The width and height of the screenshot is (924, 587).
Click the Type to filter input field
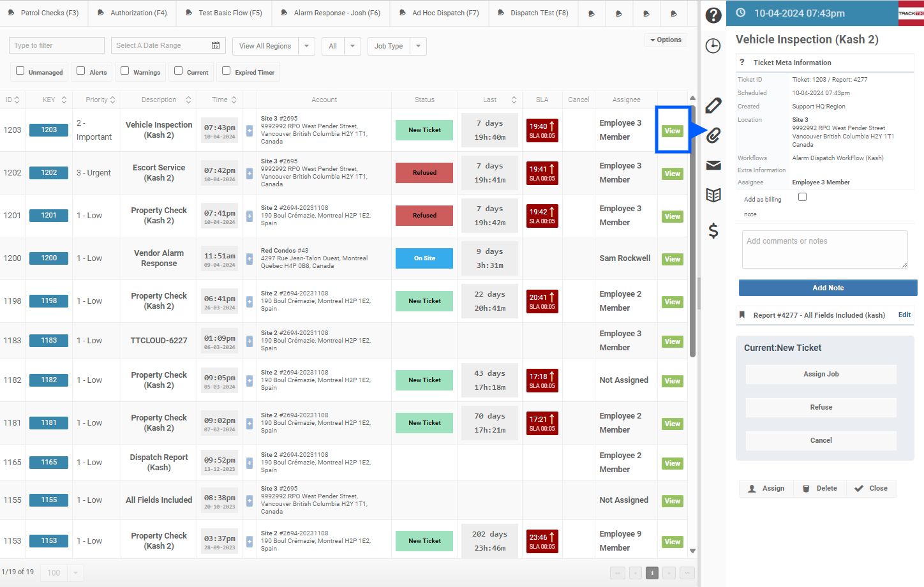(56, 45)
